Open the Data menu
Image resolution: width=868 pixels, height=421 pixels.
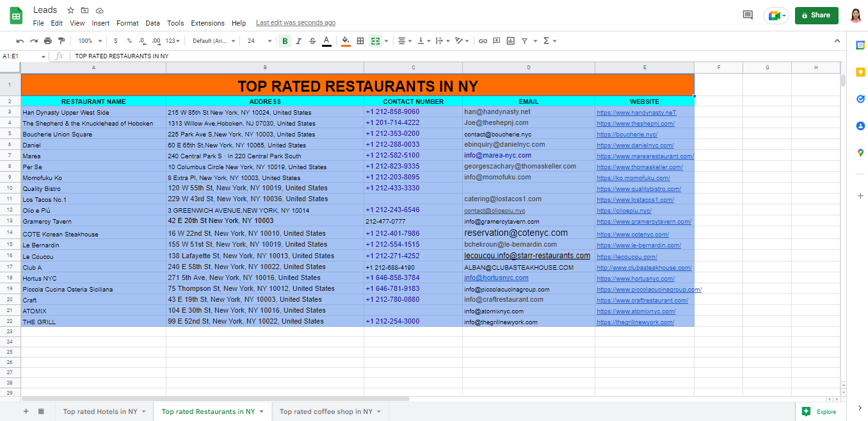(152, 23)
